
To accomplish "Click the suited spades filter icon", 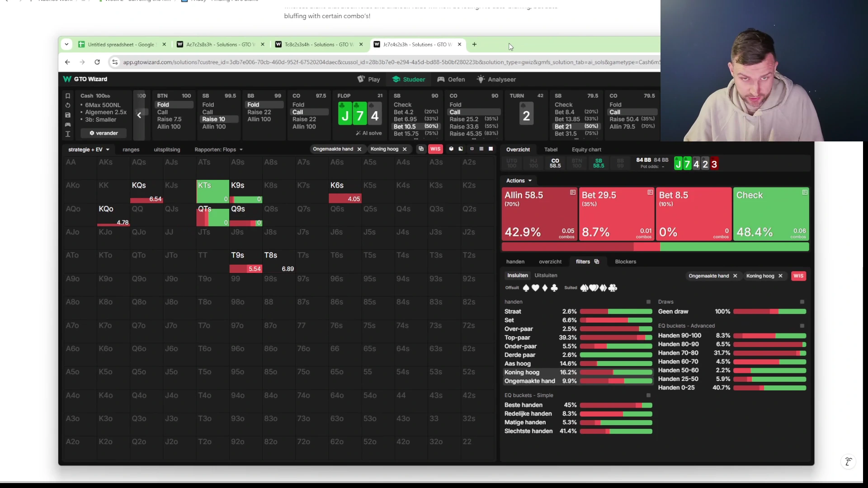I will [x=584, y=288].
